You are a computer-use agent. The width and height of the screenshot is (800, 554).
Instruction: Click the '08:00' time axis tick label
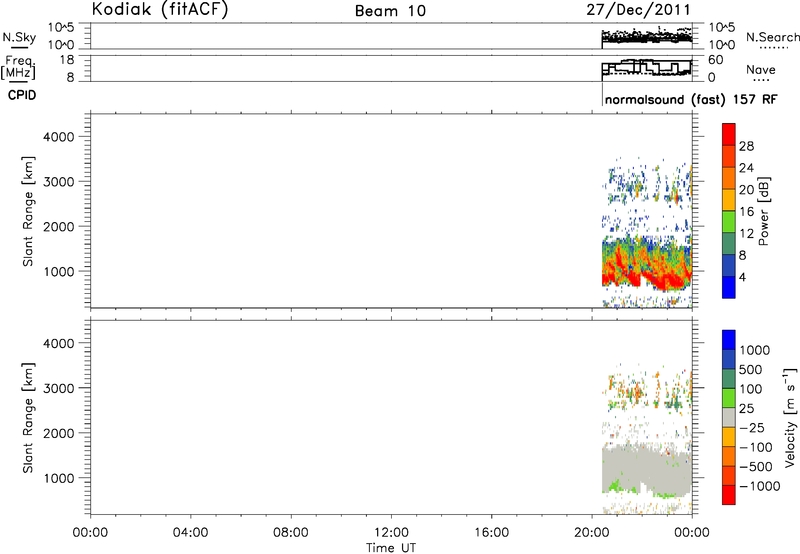290,533
